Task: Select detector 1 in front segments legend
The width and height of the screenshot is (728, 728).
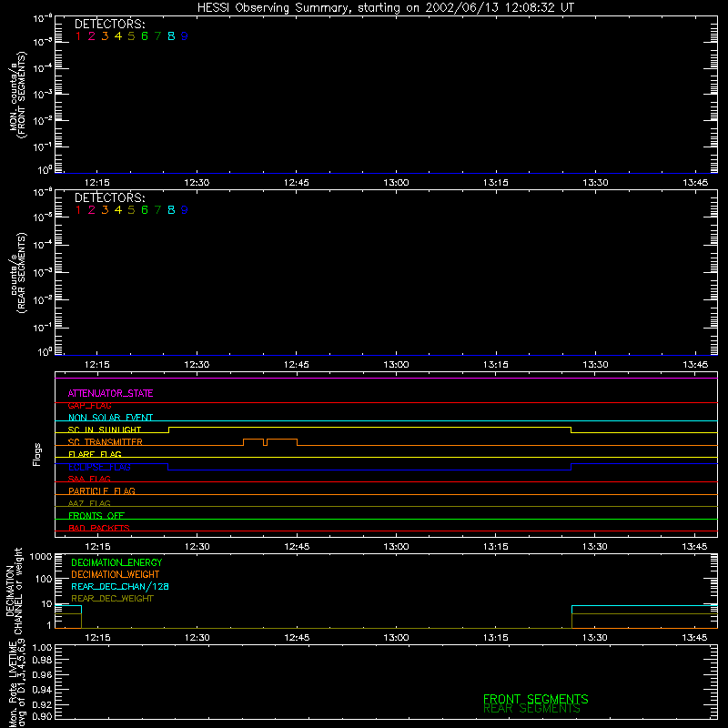Action: click(78, 36)
